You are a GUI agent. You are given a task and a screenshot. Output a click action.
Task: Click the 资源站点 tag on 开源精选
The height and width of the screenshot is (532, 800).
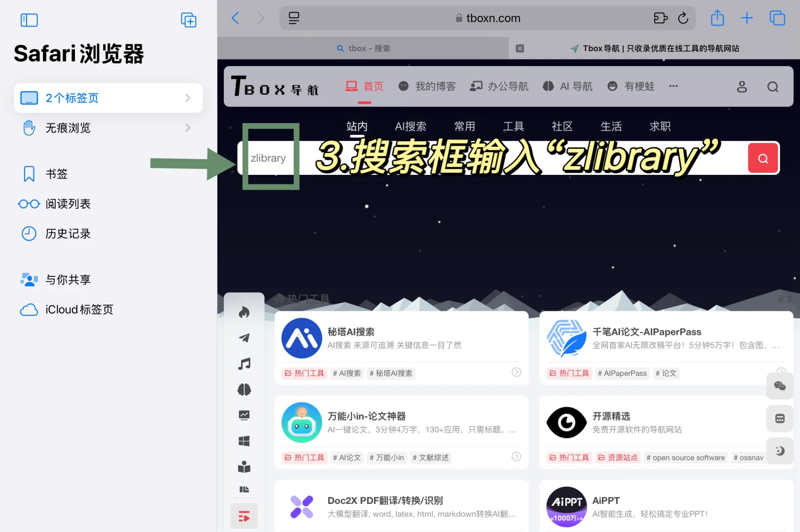pyautogui.click(x=618, y=458)
